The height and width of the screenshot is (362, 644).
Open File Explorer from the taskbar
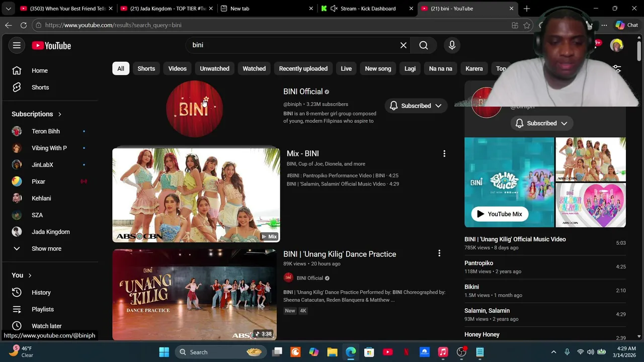(x=332, y=352)
